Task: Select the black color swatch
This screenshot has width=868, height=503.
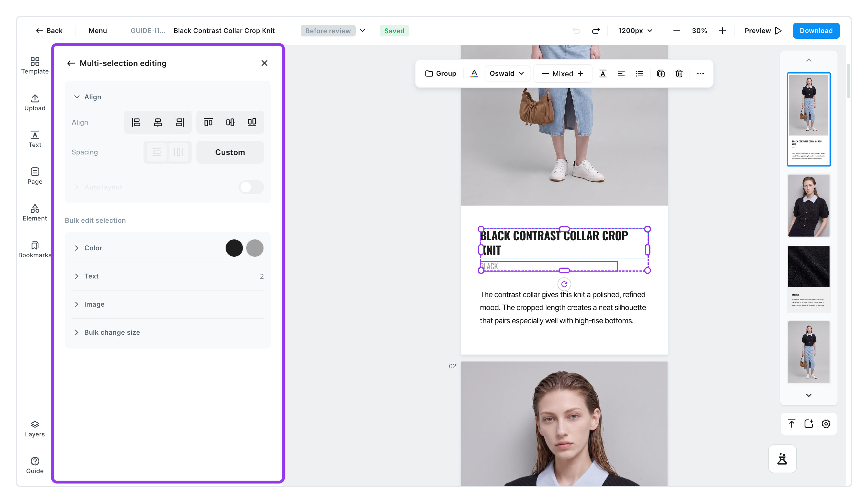Action: point(234,248)
